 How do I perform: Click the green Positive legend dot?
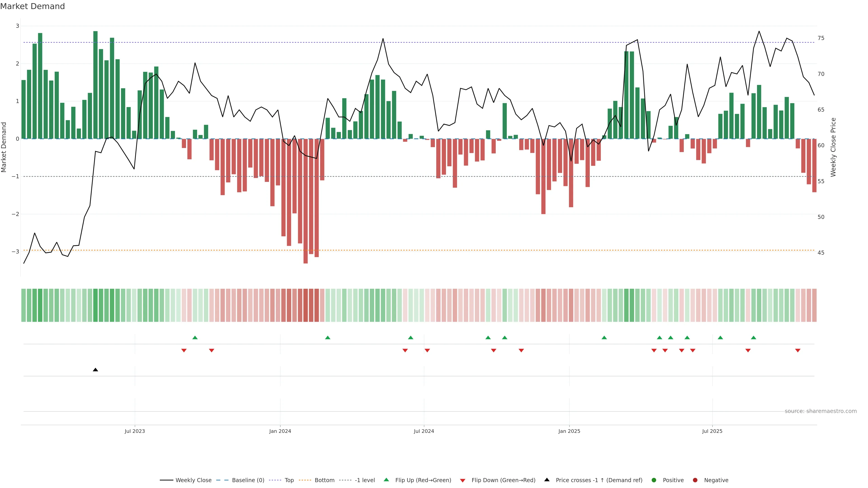[654, 480]
